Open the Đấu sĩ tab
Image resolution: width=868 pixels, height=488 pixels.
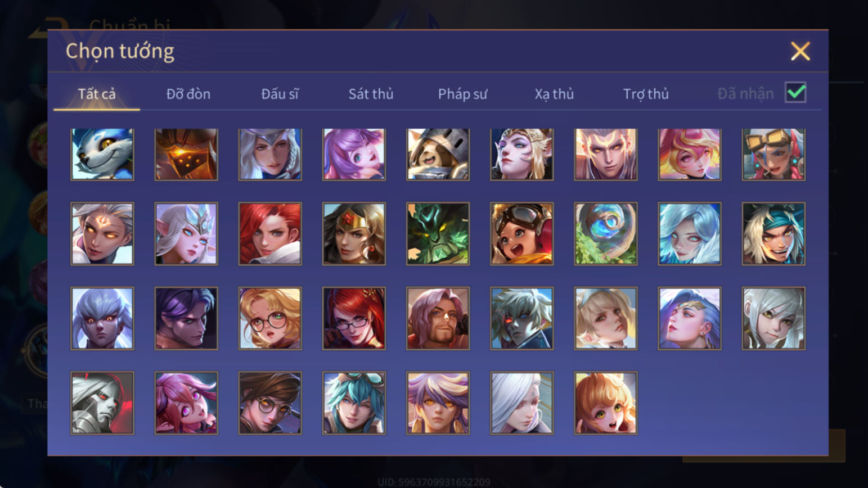280,94
